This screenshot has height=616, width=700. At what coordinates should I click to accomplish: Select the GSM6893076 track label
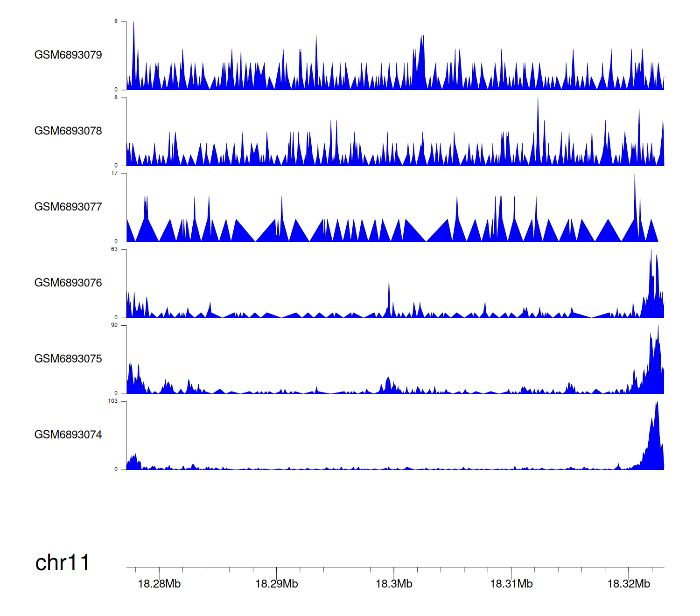[68, 283]
